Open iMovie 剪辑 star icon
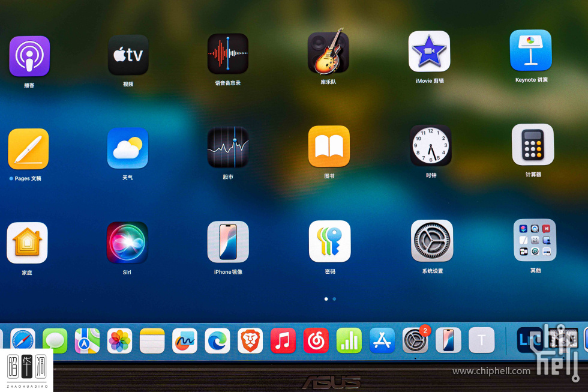This screenshot has width=588, height=392. click(430, 52)
